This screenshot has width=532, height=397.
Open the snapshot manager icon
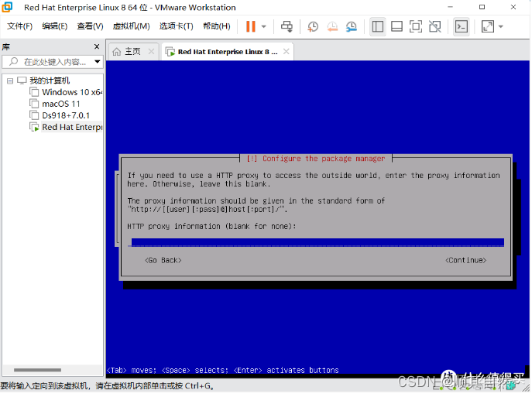[x=352, y=26]
